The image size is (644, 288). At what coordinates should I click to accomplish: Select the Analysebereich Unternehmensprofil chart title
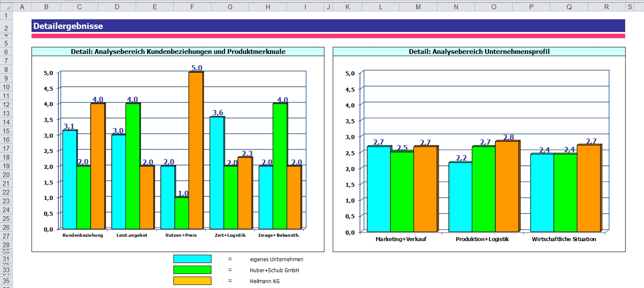click(479, 52)
